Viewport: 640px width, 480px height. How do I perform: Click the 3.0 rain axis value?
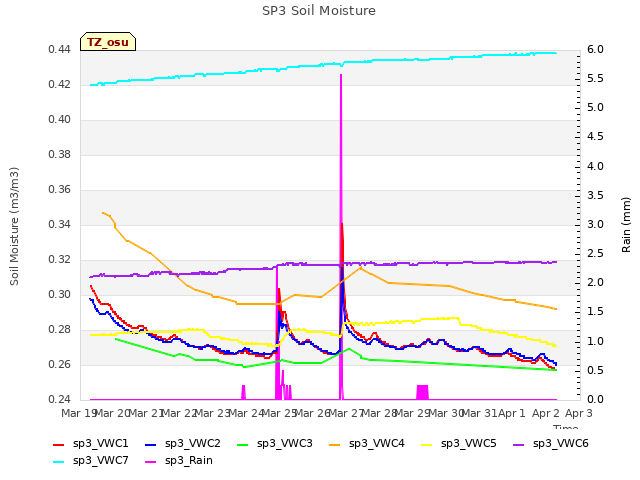[x=596, y=225]
